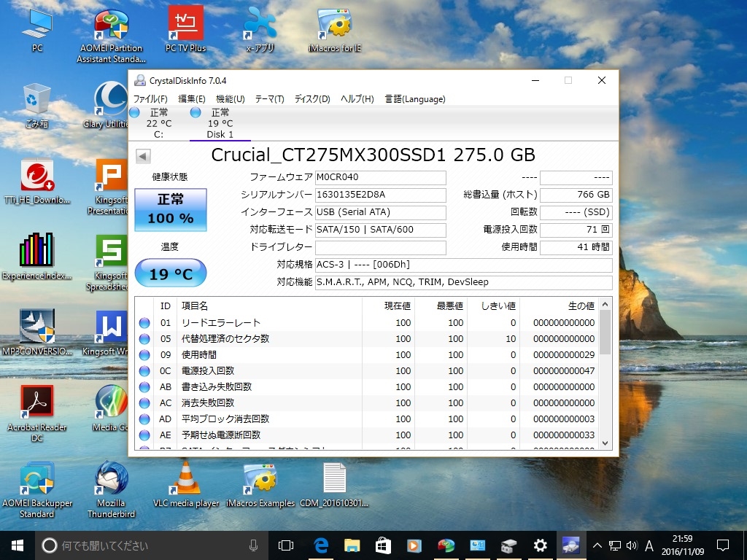Screen dimensions: 747x560
Task: Launch Media Go shortcut
Action: click(110, 408)
